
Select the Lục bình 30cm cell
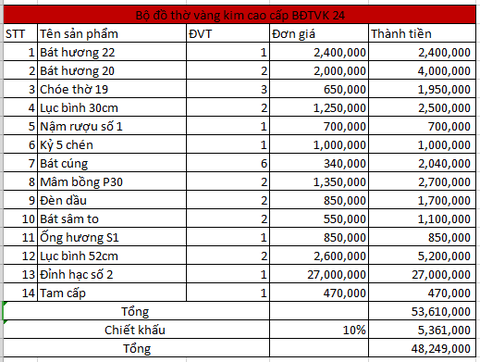112,108
